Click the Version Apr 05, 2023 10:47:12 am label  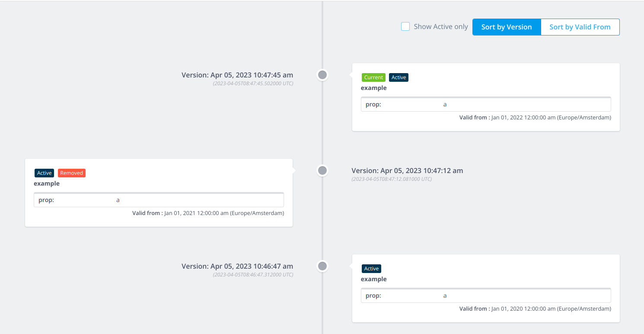pyautogui.click(x=407, y=170)
